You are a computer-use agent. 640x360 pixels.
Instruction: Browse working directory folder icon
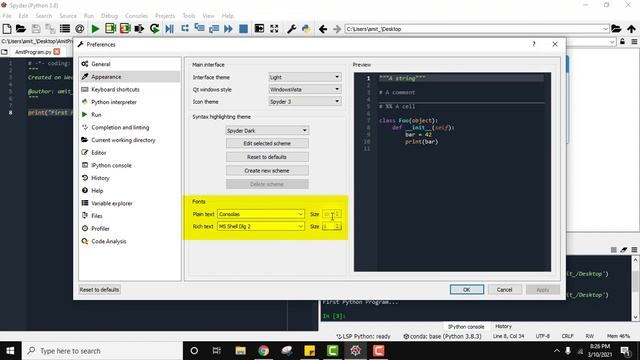pos(616,29)
